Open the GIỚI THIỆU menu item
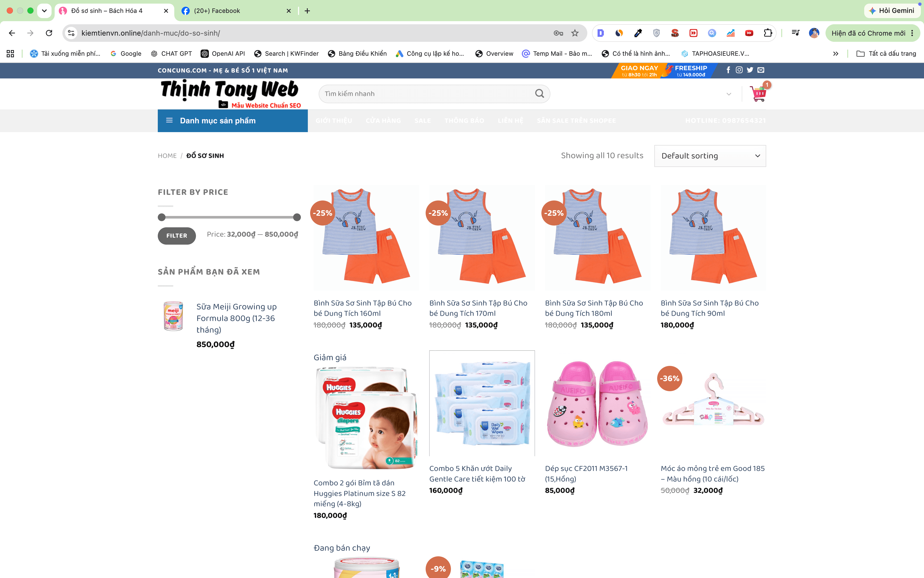Screen dimensions: 924x578 [x=334, y=121]
